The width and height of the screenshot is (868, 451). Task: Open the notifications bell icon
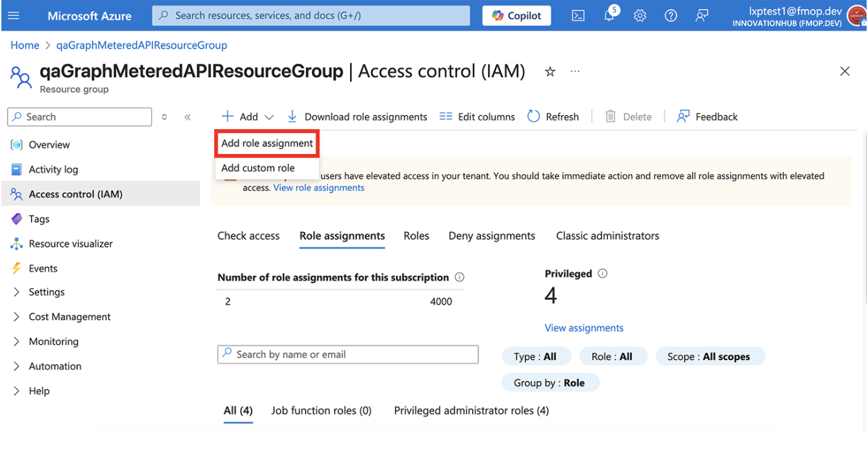coord(609,15)
